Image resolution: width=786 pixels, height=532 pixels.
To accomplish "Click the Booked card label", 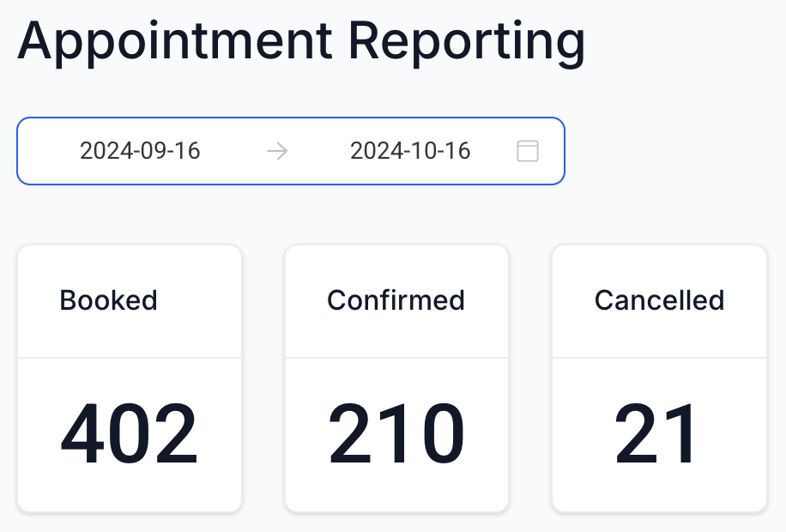I will click(x=108, y=300).
